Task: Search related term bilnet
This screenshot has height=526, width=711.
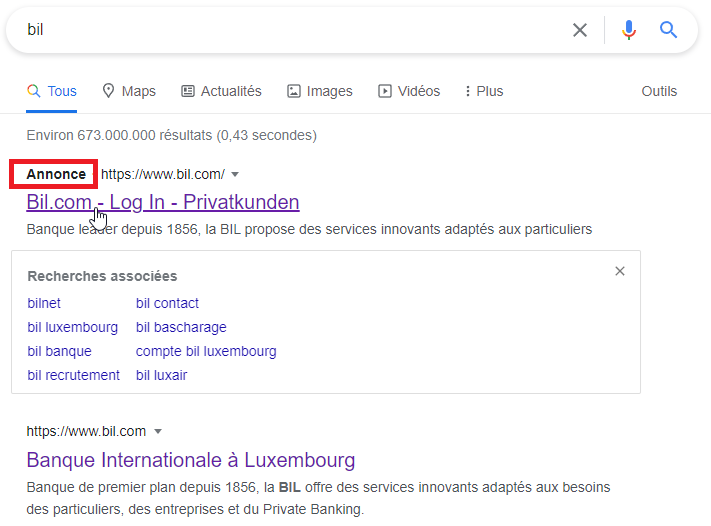Action: 44,303
